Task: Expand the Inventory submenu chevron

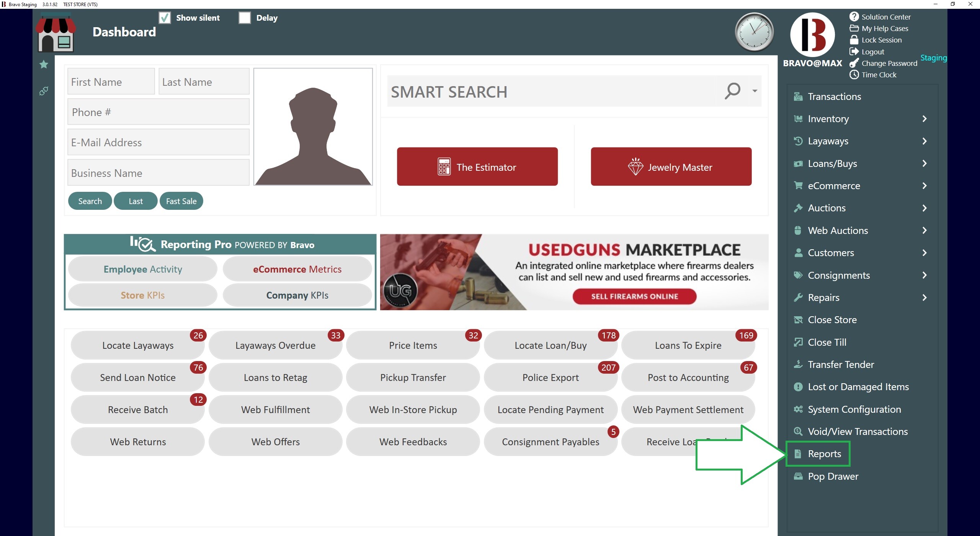Action: coord(924,119)
